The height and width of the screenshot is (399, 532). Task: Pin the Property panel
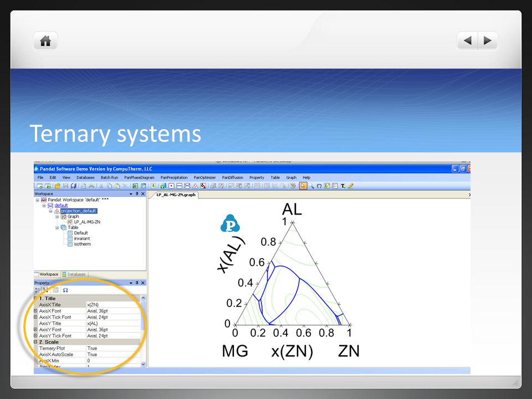137,283
